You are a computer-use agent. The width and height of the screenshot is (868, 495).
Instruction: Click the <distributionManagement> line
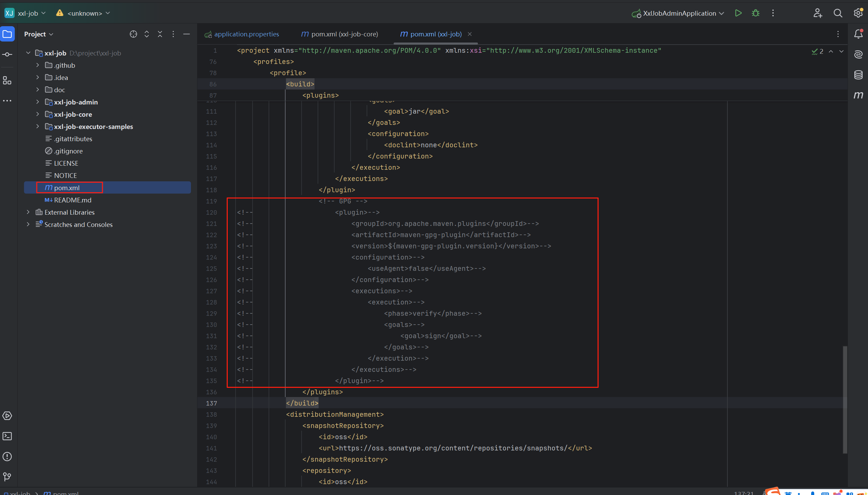[x=335, y=414]
